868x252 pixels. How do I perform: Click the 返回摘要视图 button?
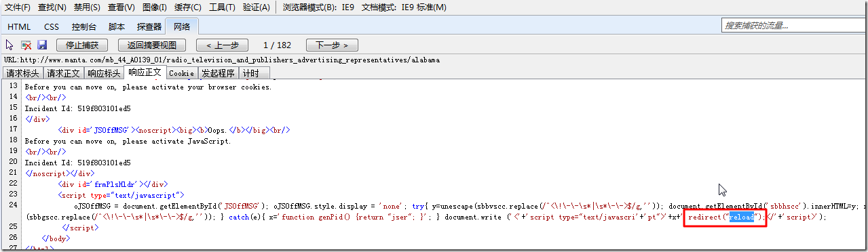tap(152, 45)
